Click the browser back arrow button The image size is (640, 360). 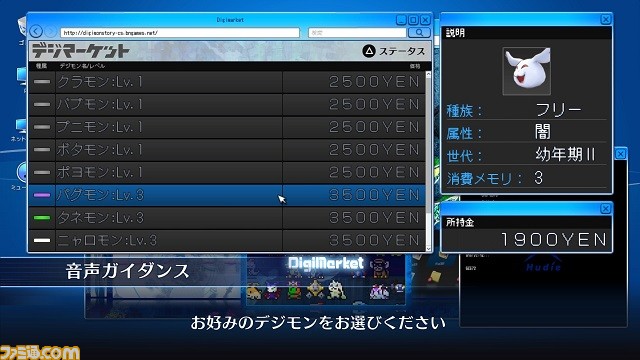36,31
